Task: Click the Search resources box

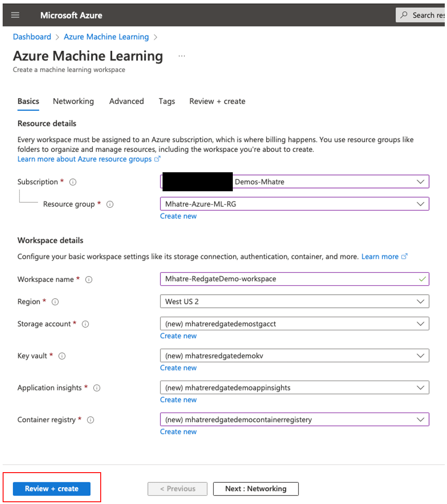Action: (x=420, y=15)
